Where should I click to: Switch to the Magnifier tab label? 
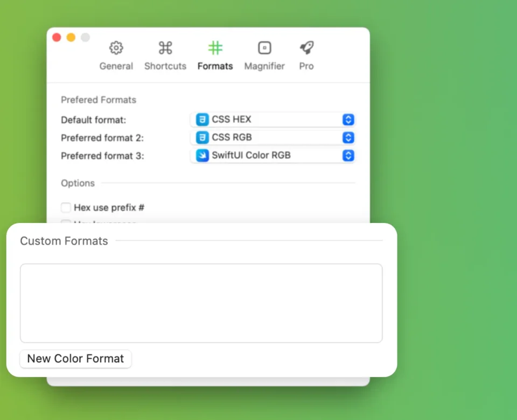point(264,66)
